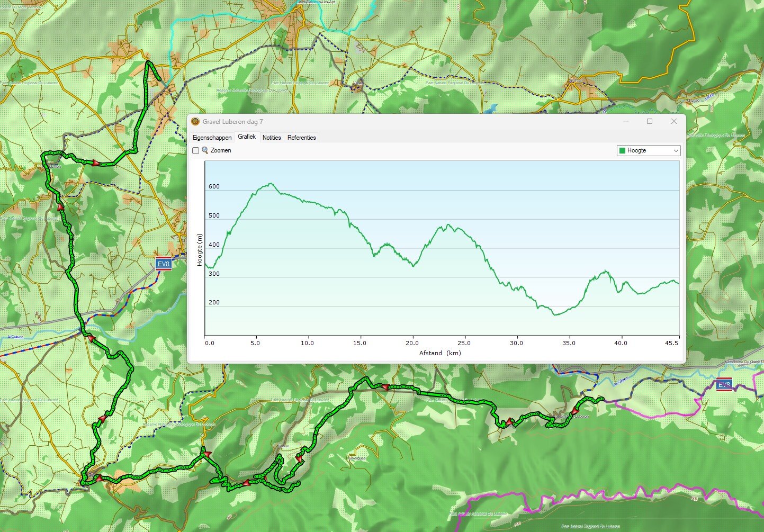
Task: Close the Gravel Luberon dag 7 dialog
Action: (673, 122)
